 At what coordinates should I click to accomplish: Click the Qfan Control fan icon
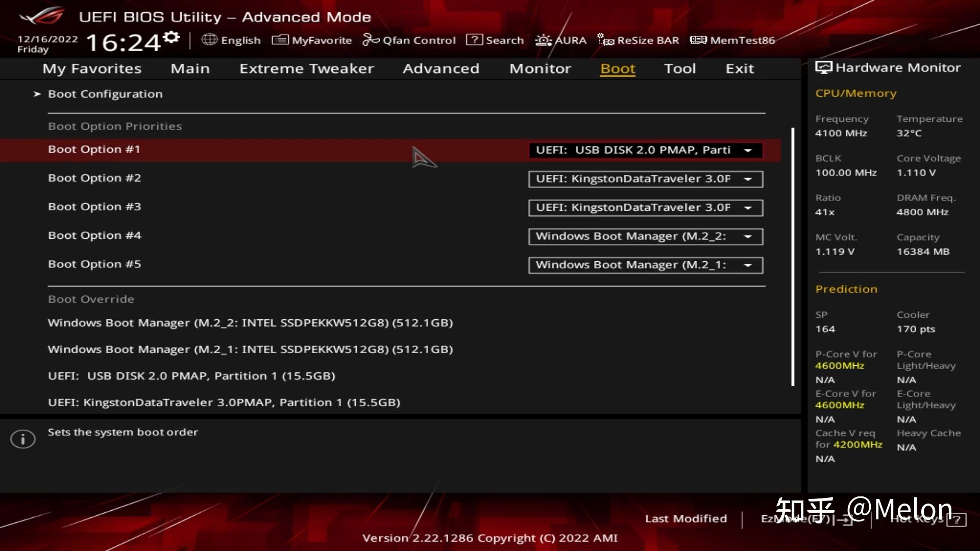(x=371, y=40)
